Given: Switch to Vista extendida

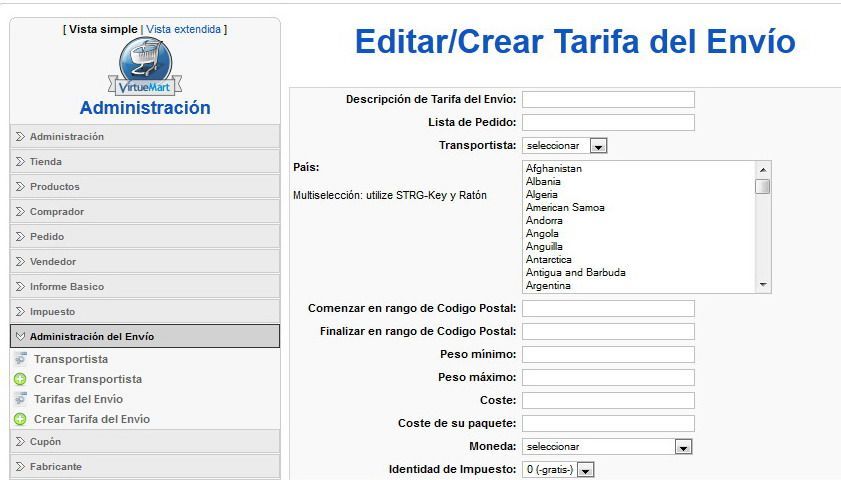Looking at the screenshot, I should (x=183, y=29).
